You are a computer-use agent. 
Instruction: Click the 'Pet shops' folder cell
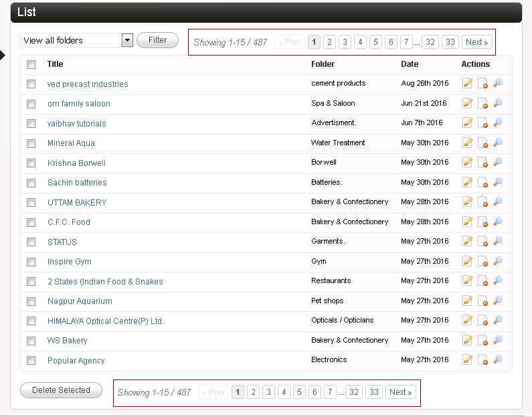click(x=327, y=301)
